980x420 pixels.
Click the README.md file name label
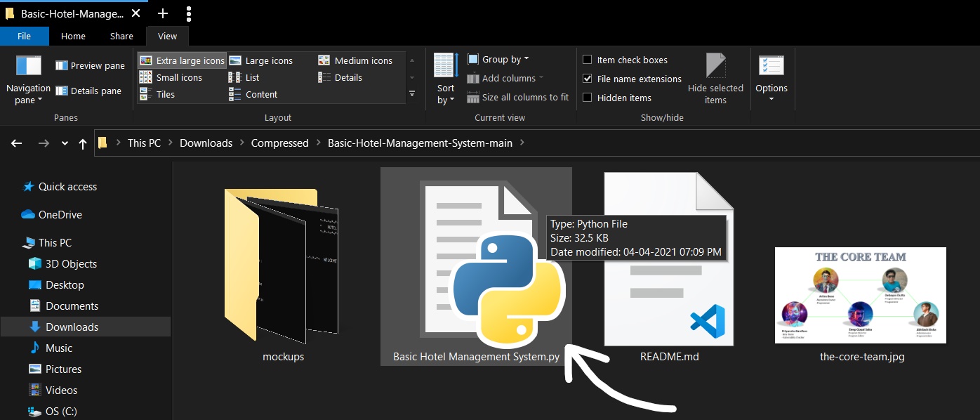[x=670, y=357]
